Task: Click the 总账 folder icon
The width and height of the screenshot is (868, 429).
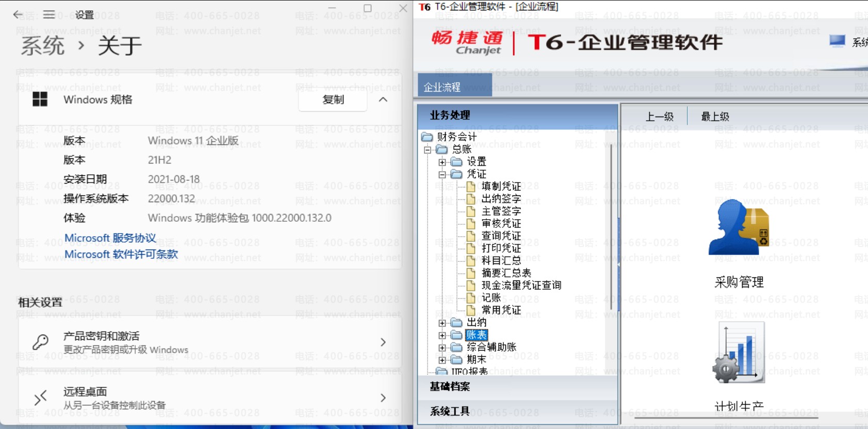Action: point(441,149)
